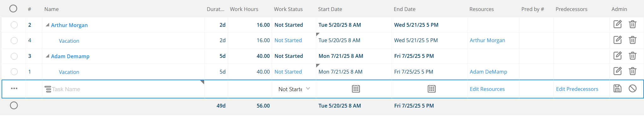Click the Start Date column header
The image size is (644, 117).
click(x=330, y=9)
